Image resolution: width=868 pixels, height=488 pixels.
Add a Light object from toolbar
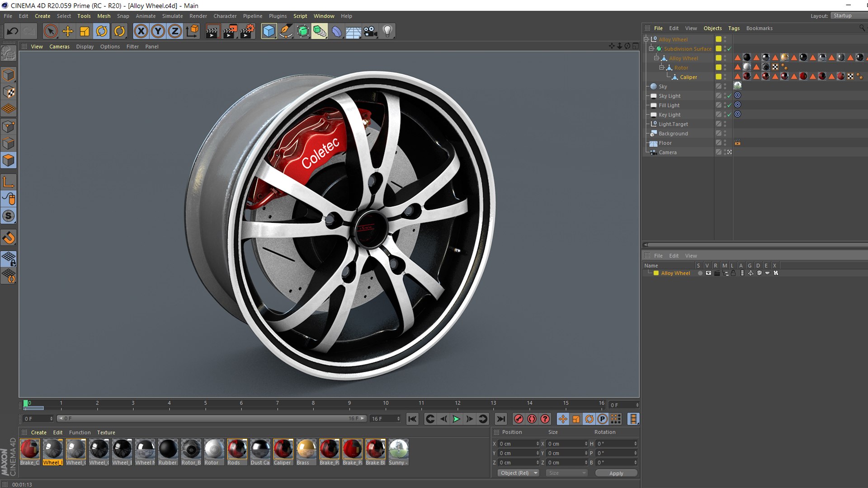(x=387, y=31)
